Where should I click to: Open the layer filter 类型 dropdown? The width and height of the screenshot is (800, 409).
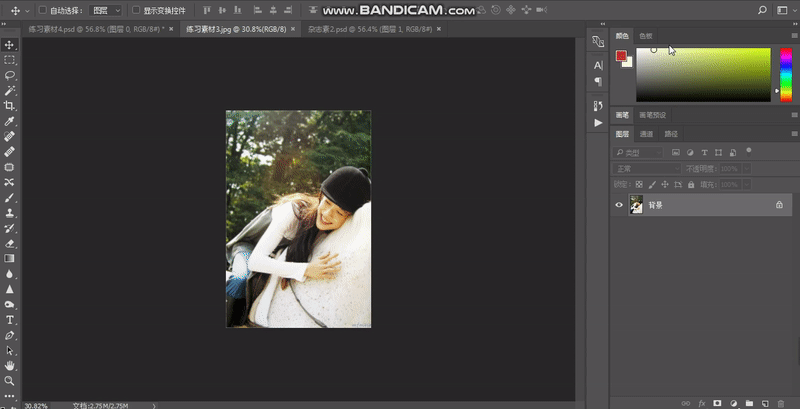coord(640,153)
